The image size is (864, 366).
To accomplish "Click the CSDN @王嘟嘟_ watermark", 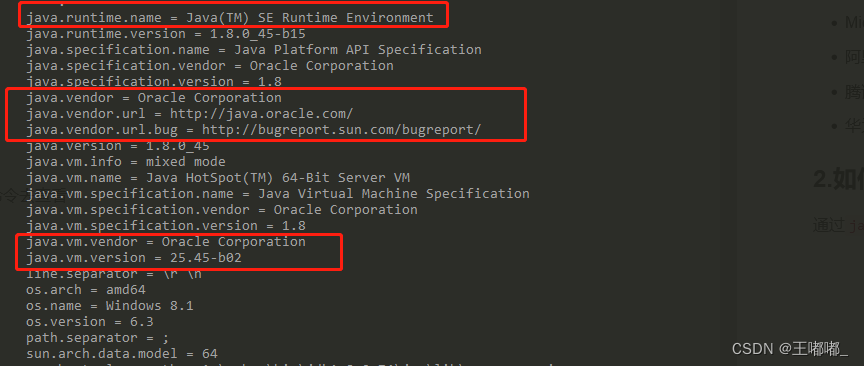I will click(x=790, y=348).
